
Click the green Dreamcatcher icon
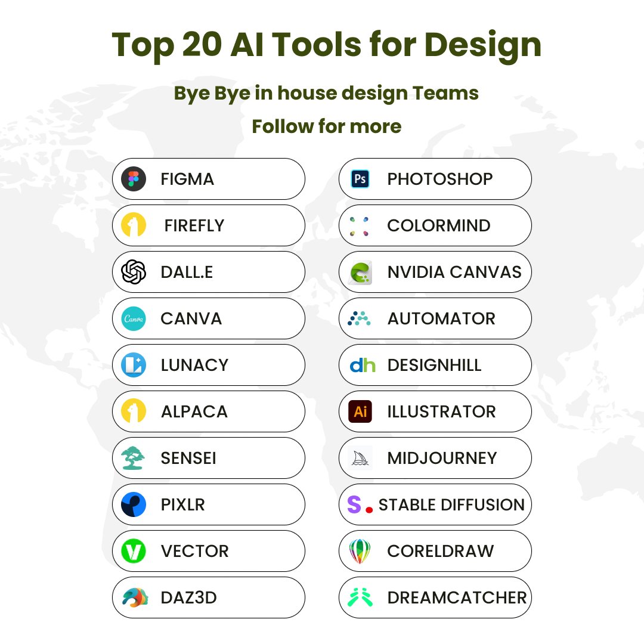coord(360,597)
